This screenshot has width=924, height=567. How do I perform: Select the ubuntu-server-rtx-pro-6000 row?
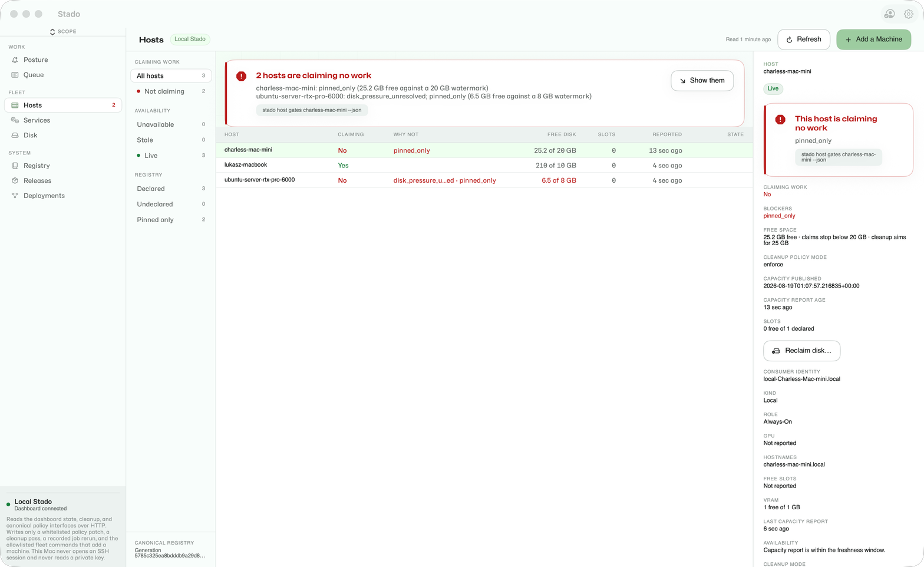(484, 180)
